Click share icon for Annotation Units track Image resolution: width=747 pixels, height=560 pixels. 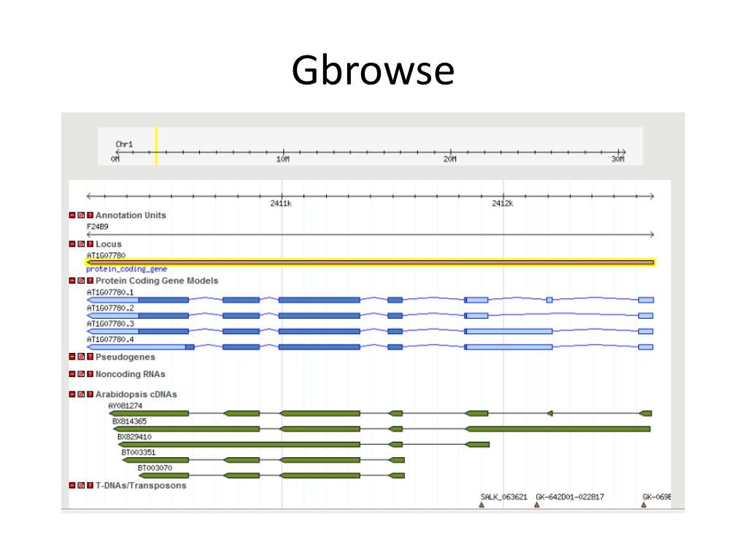pyautogui.click(x=81, y=215)
